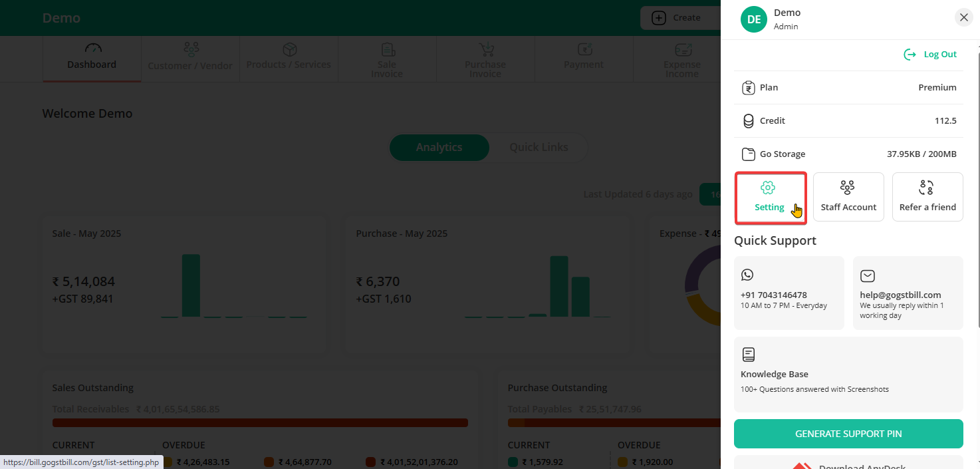The width and height of the screenshot is (980, 469).
Task: Open the Payment tab
Action: pos(584,59)
